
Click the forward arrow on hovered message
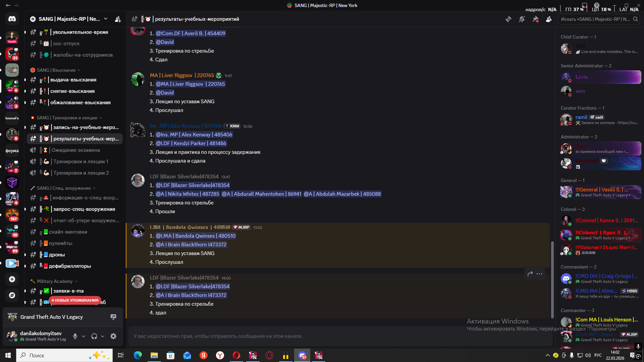(530, 274)
